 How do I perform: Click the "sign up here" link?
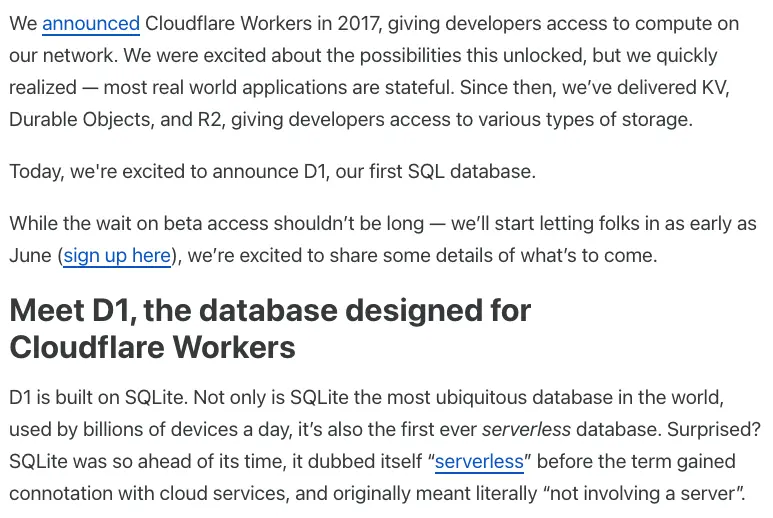(117, 255)
